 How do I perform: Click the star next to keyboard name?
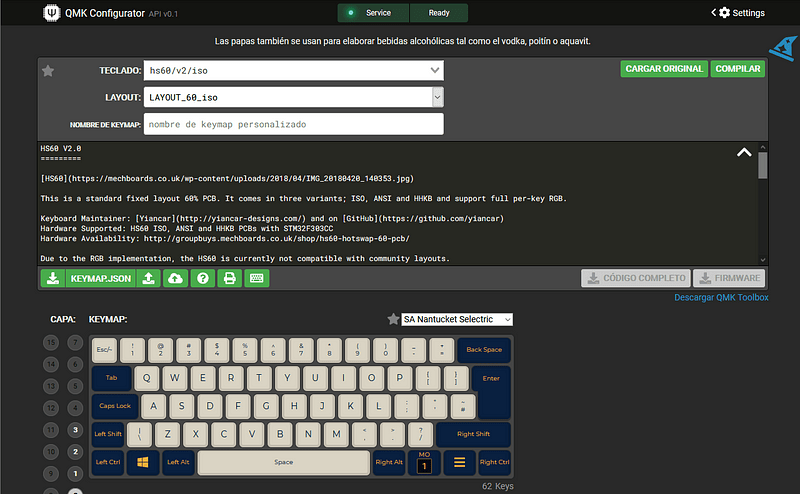click(48, 71)
